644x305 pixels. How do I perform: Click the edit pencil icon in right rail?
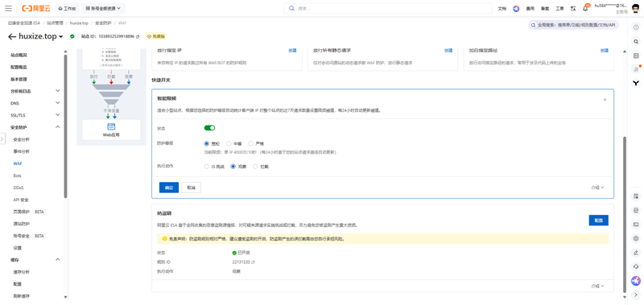click(636, 253)
